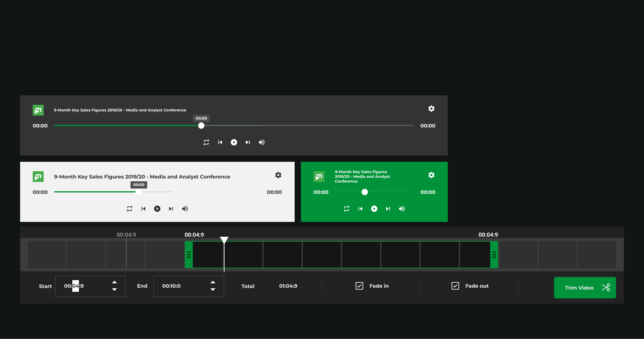This screenshot has width=644, height=339.
Task: Click the green player video title text
Action: [x=362, y=177]
